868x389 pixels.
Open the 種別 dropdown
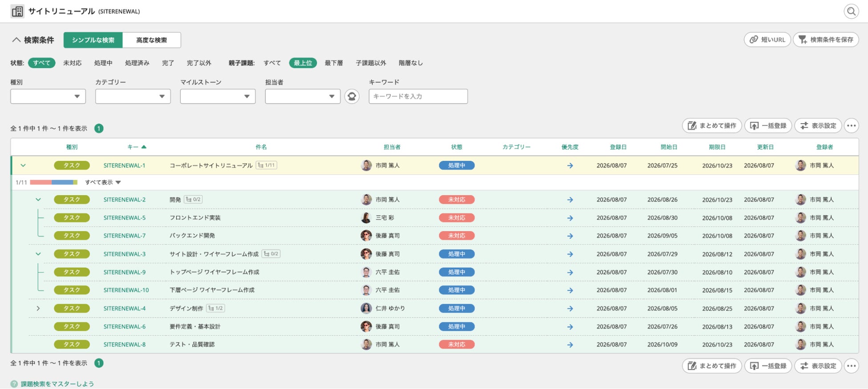click(x=48, y=96)
